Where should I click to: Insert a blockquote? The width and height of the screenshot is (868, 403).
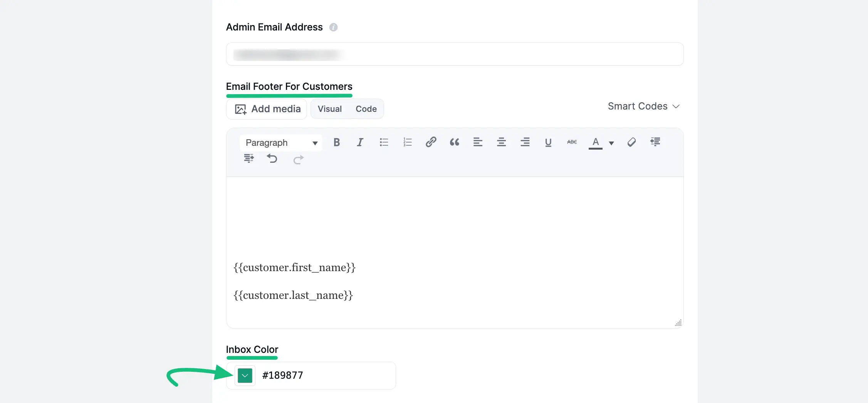tap(454, 142)
